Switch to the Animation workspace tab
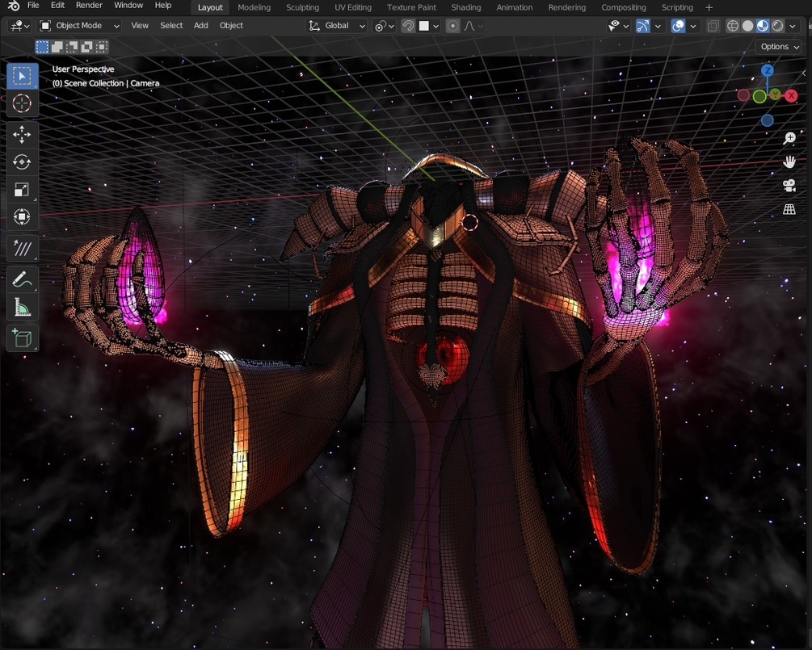Viewport: 812px width, 650px height. click(514, 7)
